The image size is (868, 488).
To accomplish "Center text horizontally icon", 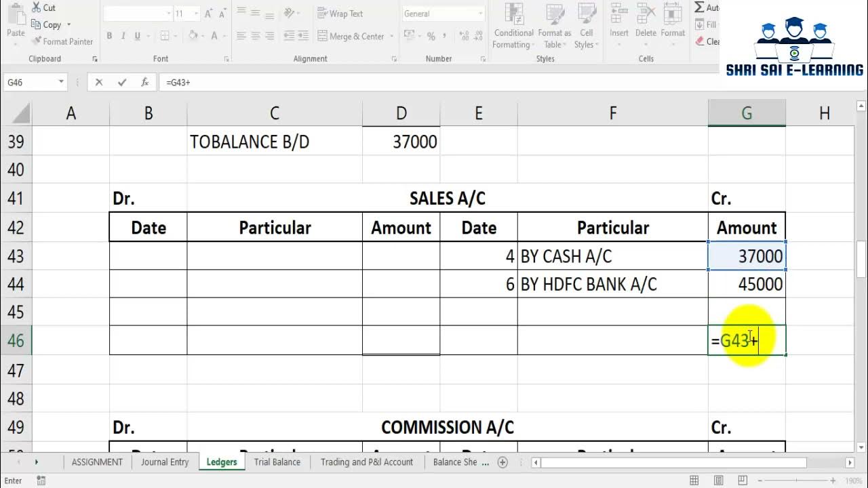I will coord(256,37).
